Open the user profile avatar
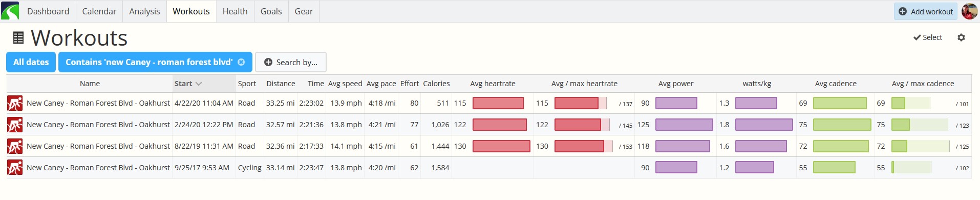Image resolution: width=980 pixels, height=200 pixels. 969,11
